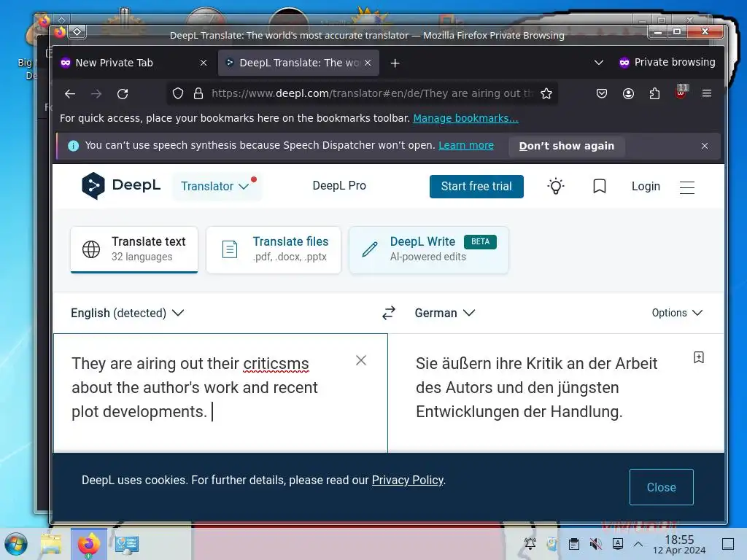Toggle the muted volume tray icon
The width and height of the screenshot is (747, 560).
tap(595, 544)
